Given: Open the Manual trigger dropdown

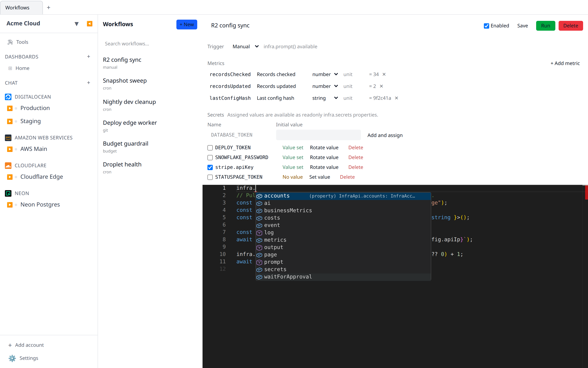Looking at the screenshot, I should click(x=245, y=46).
